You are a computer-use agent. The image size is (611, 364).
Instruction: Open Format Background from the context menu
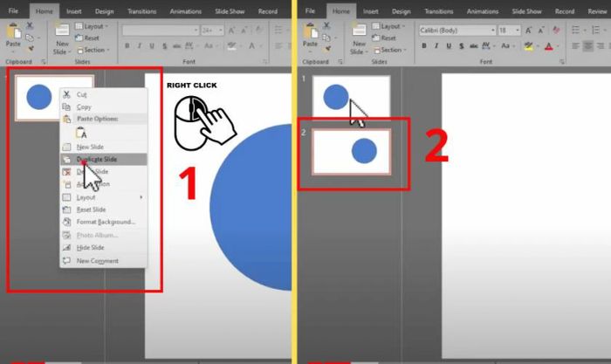click(x=104, y=222)
